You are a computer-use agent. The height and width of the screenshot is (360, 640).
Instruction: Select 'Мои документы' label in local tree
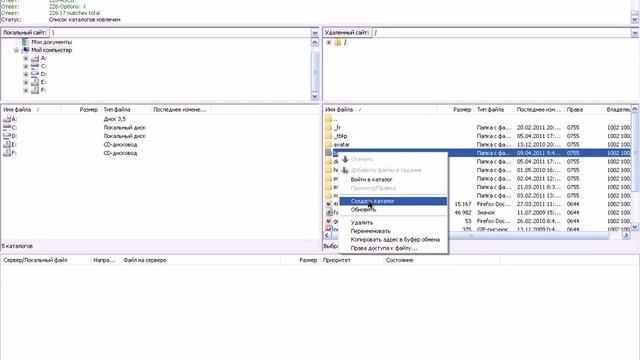[x=52, y=42]
